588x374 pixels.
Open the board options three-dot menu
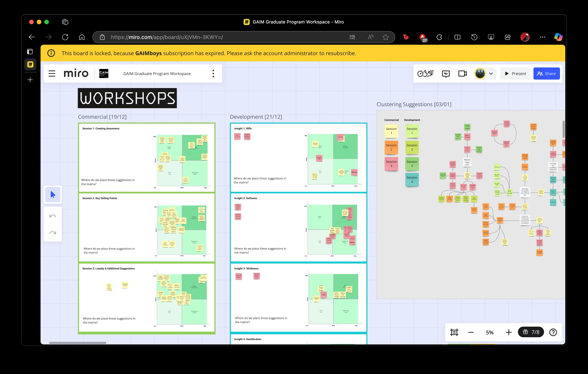pyautogui.click(x=213, y=73)
